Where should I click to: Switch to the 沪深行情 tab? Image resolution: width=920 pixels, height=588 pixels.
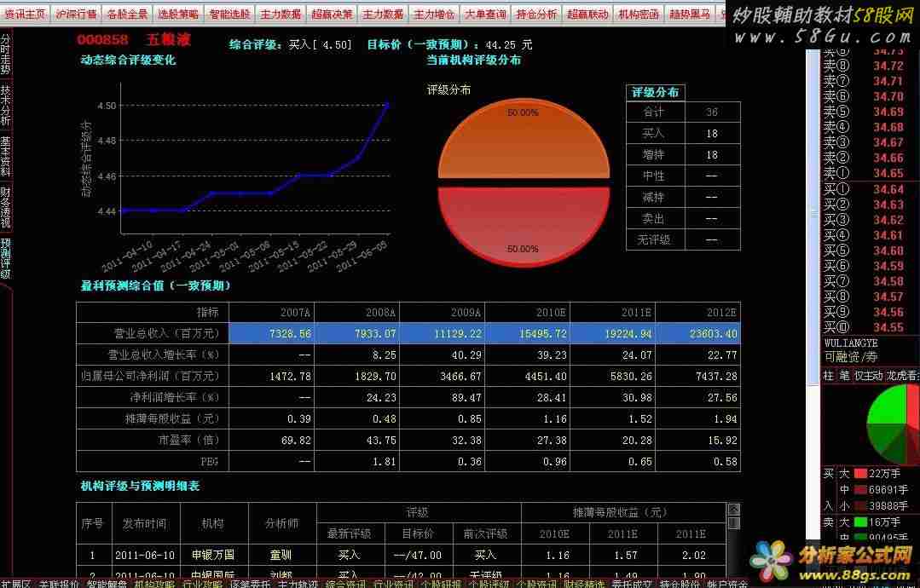(76, 14)
